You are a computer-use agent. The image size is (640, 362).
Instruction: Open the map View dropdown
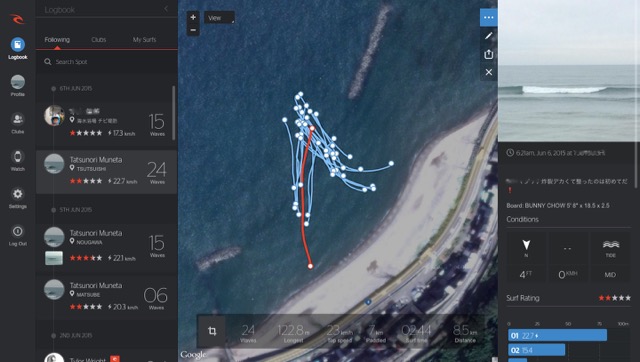coord(219,18)
